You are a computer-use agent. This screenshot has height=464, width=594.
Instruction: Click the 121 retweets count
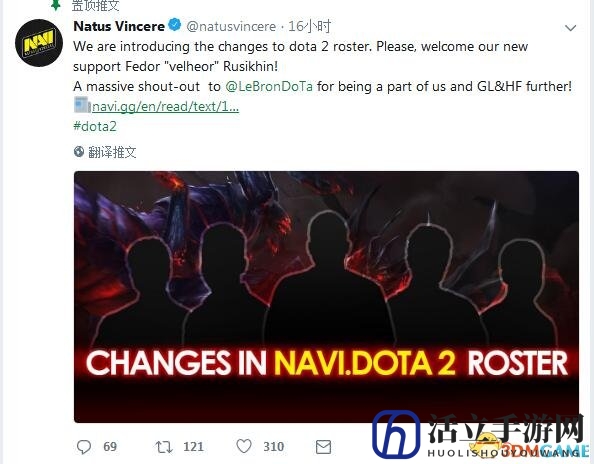[x=194, y=447]
